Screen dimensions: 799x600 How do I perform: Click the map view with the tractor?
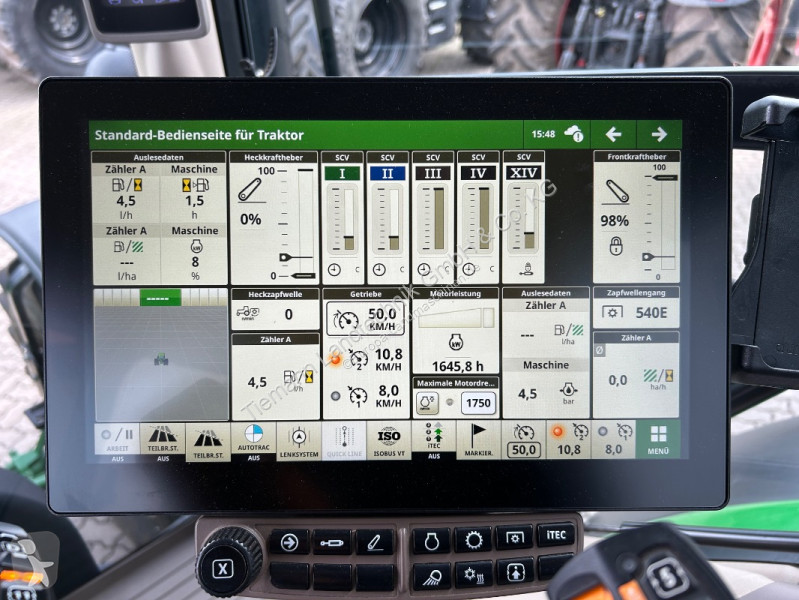click(x=161, y=362)
